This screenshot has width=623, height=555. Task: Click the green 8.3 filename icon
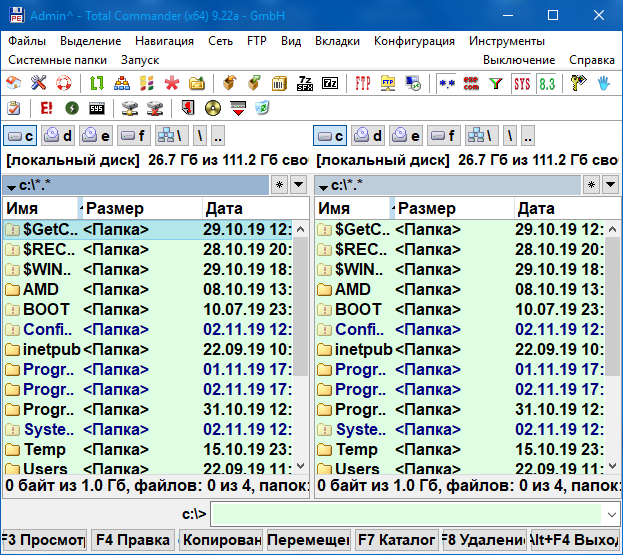[x=546, y=83]
